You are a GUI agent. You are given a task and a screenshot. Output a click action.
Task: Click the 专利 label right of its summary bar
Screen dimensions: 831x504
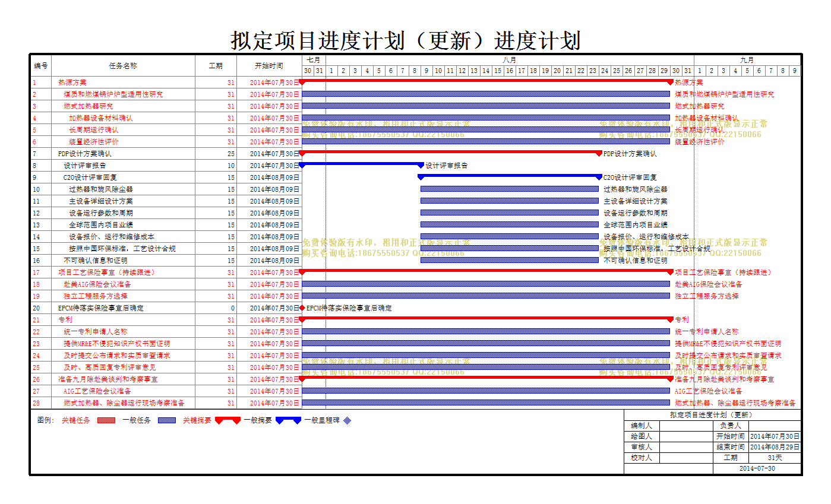pos(682,320)
